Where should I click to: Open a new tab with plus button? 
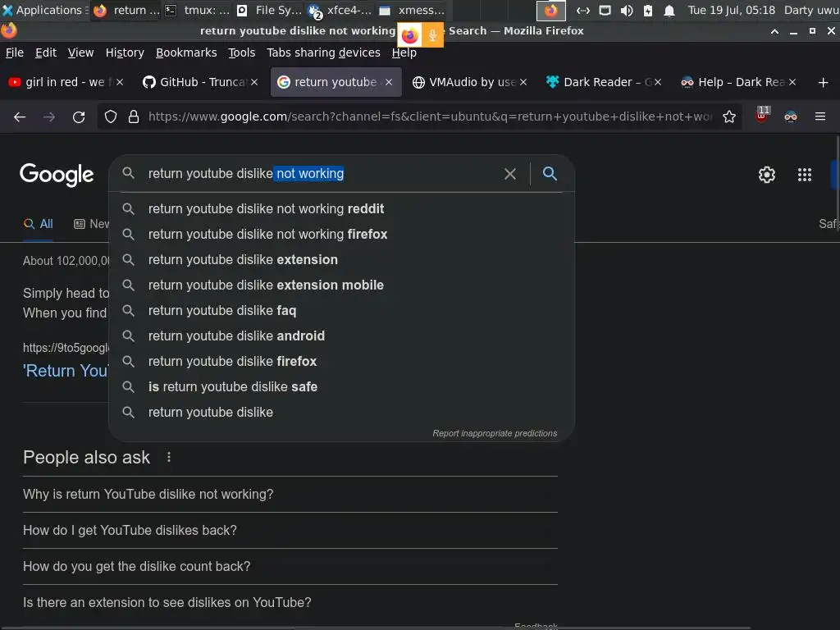(824, 82)
